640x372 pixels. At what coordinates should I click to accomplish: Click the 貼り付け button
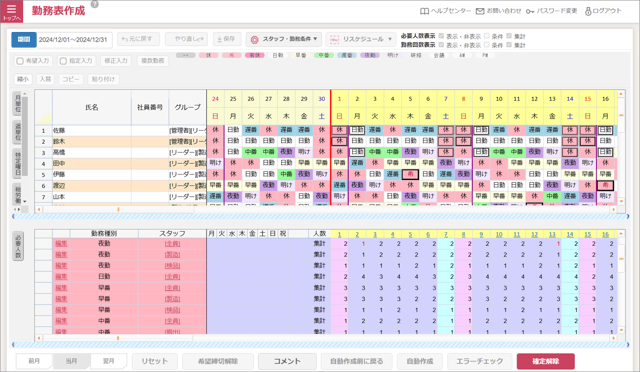click(103, 79)
